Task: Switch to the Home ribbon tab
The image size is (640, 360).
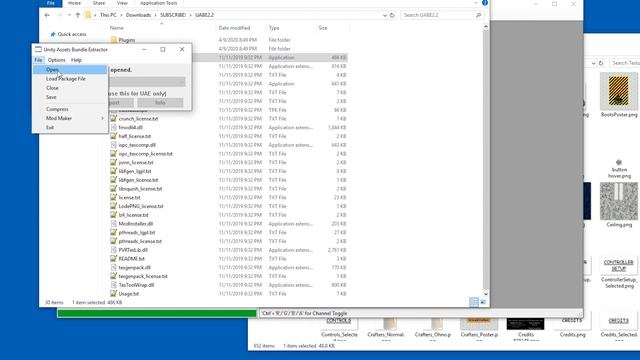Action: [x=74, y=3]
